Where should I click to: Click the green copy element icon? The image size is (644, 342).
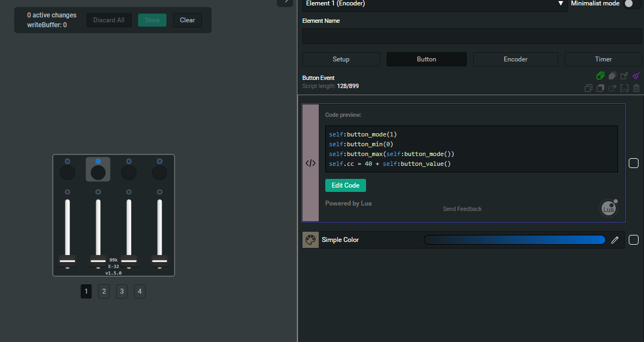click(600, 76)
